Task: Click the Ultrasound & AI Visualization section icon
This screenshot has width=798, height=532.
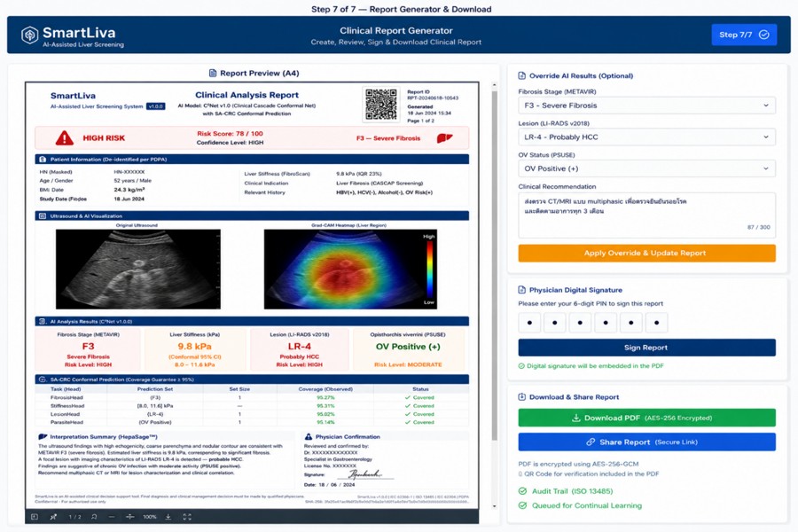Action: (43, 215)
